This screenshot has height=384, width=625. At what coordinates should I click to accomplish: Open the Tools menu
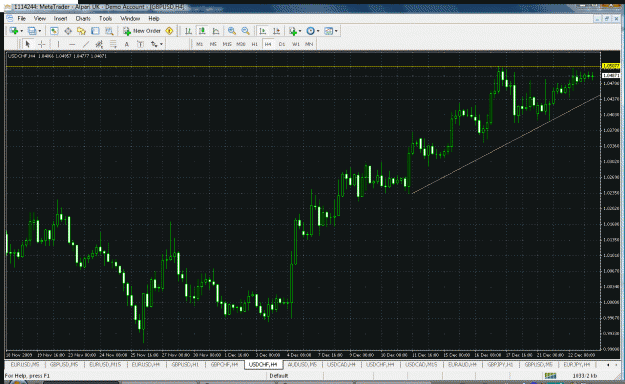(105, 18)
